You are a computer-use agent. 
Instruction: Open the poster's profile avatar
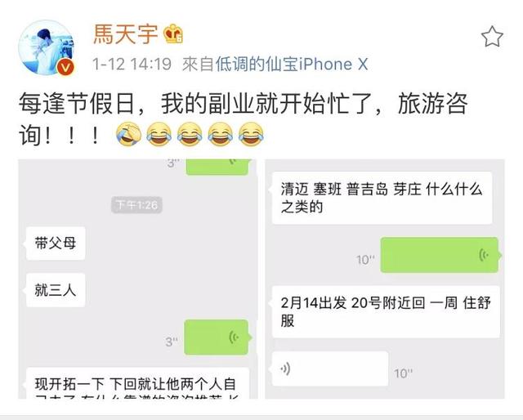coord(47,48)
